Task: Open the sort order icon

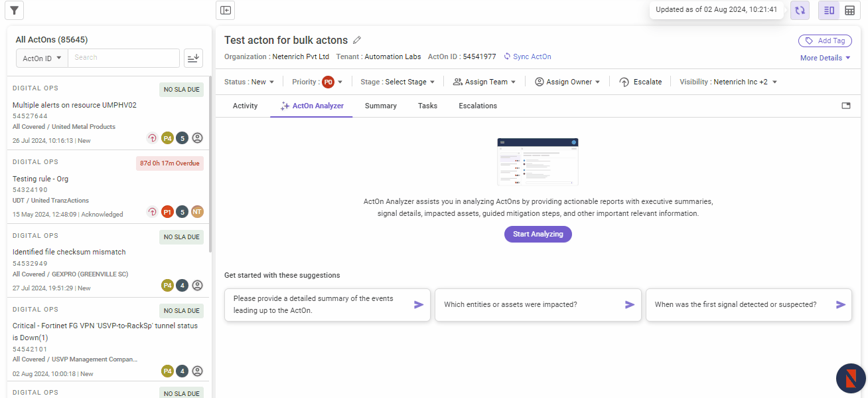Action: pos(193,58)
